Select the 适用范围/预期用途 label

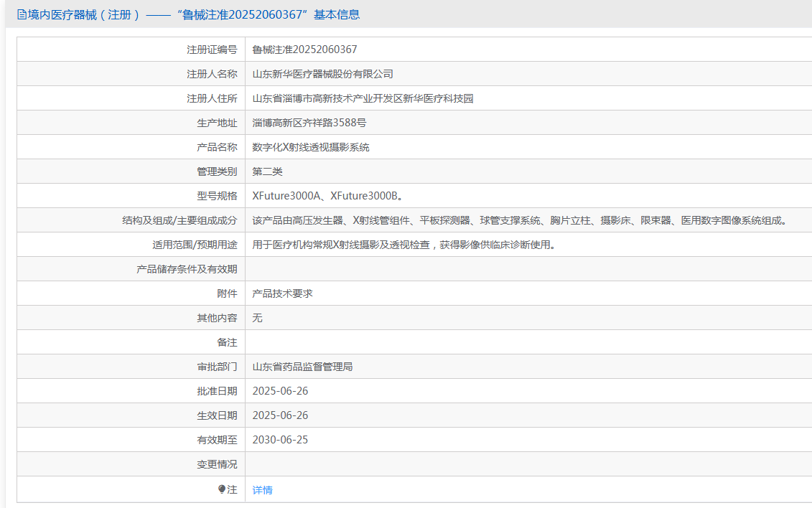(195, 245)
